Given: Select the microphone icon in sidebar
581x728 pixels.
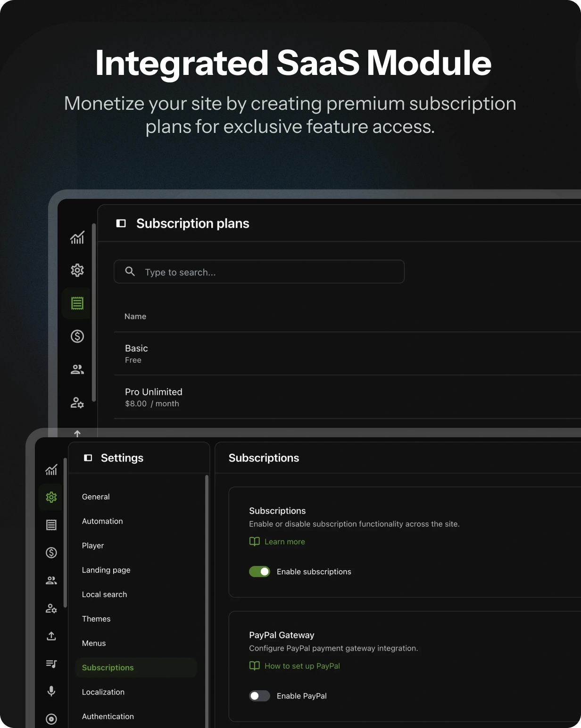Looking at the screenshot, I should point(51,691).
